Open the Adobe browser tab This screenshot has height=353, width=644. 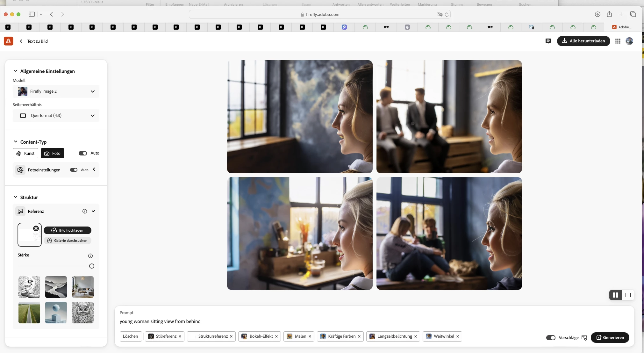click(622, 27)
